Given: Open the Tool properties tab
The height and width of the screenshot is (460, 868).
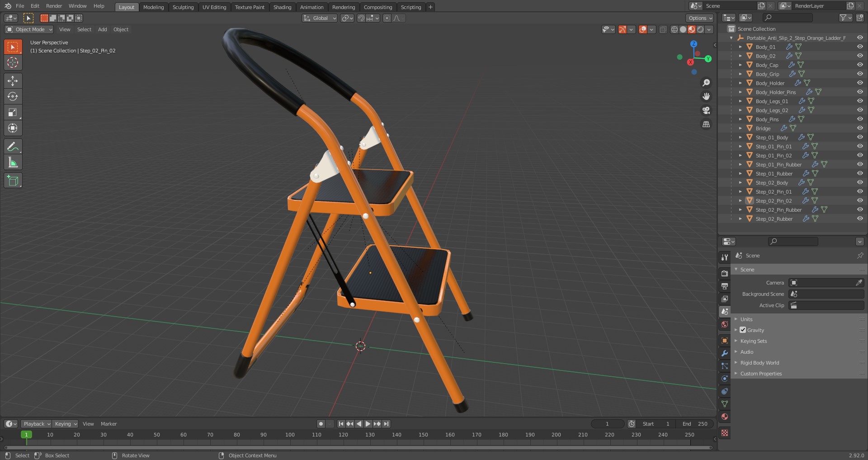Looking at the screenshot, I should [725, 257].
